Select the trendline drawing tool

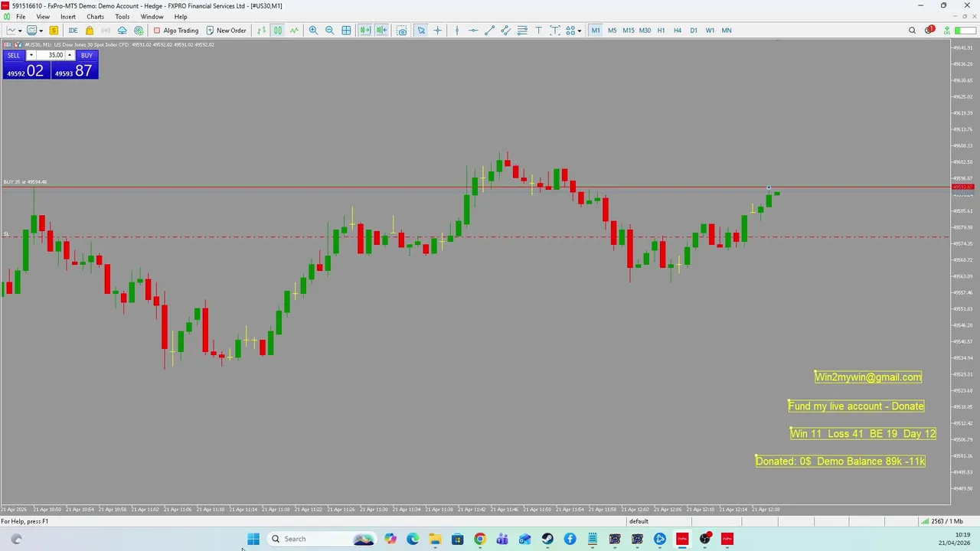(490, 31)
